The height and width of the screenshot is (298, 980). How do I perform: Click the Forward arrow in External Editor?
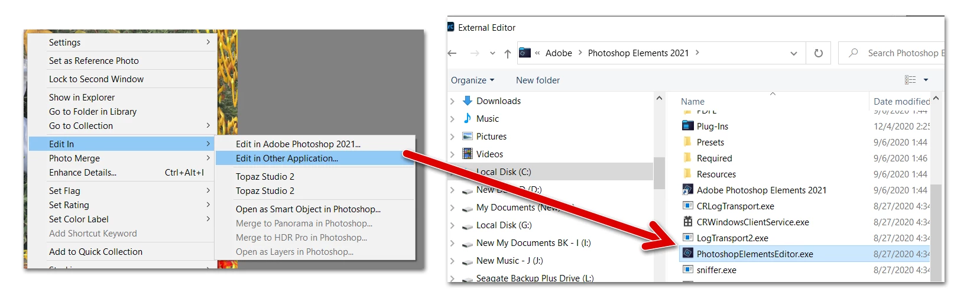[x=475, y=53]
